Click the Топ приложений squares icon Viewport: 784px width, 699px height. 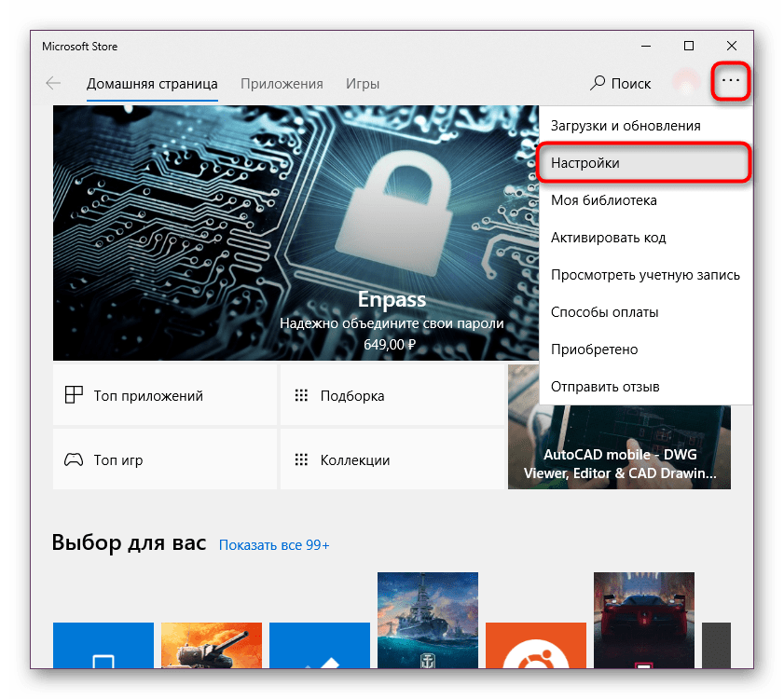(x=74, y=395)
